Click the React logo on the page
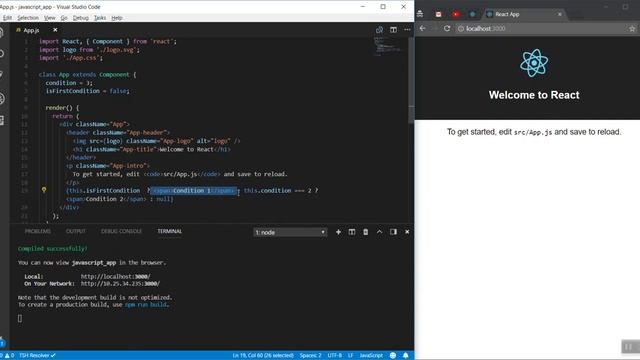The height and width of the screenshot is (360, 640). 534,63
